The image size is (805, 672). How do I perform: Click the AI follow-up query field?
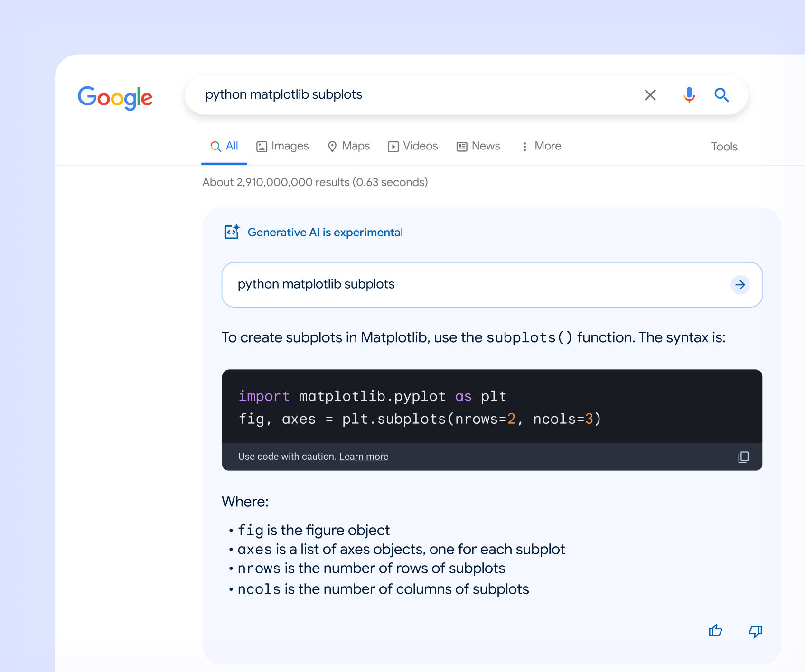click(x=475, y=284)
